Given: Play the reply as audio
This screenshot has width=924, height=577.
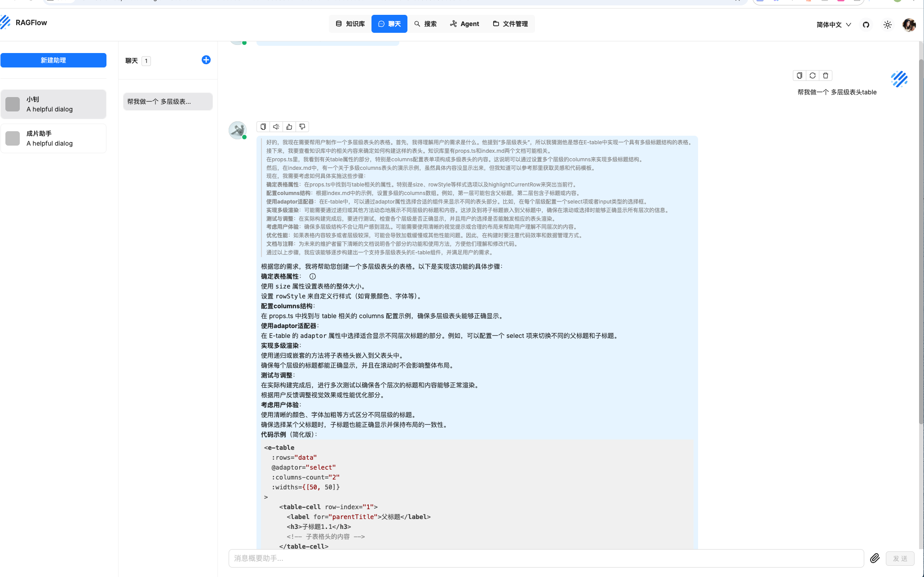Looking at the screenshot, I should click(x=276, y=127).
